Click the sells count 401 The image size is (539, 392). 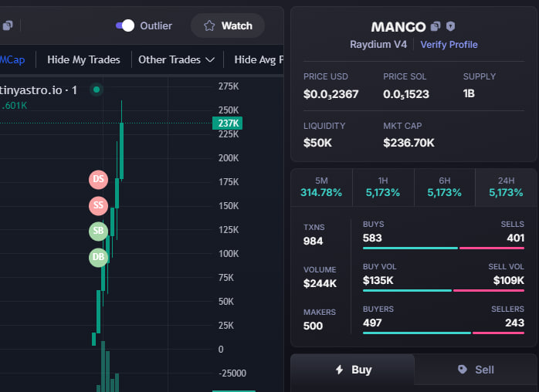tap(515, 238)
